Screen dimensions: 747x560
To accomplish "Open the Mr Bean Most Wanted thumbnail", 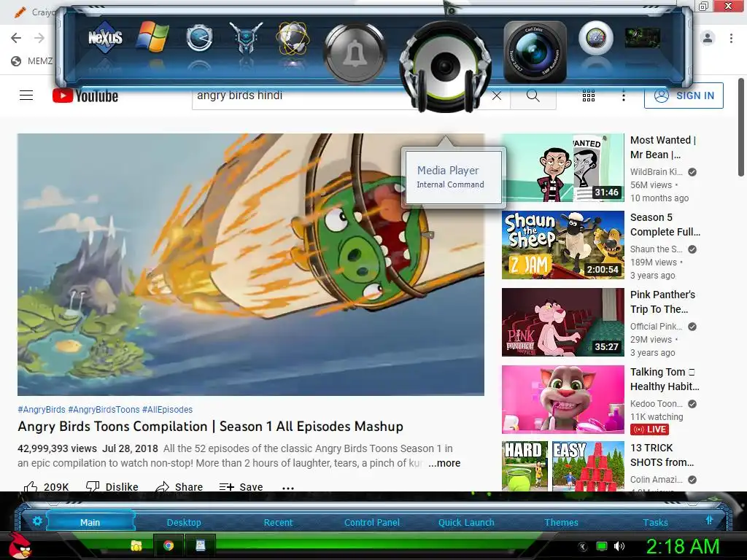I will pos(562,168).
